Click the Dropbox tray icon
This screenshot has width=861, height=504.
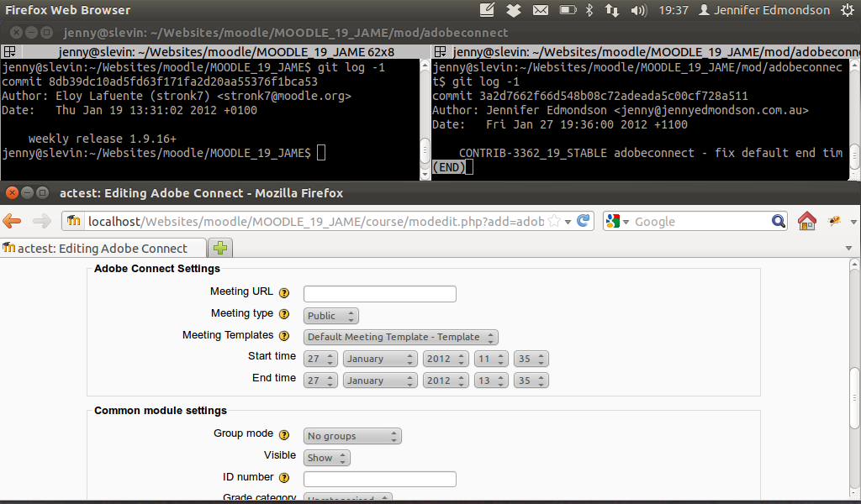point(514,10)
